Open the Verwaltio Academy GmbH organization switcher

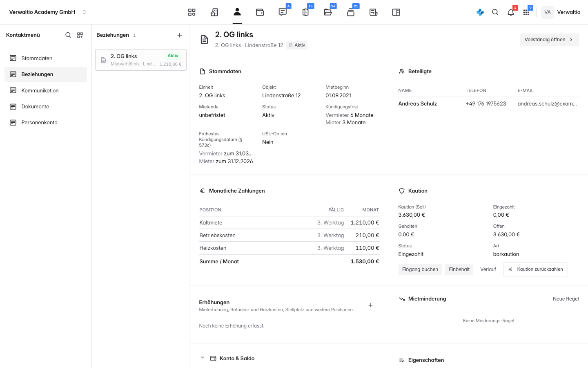click(x=48, y=12)
